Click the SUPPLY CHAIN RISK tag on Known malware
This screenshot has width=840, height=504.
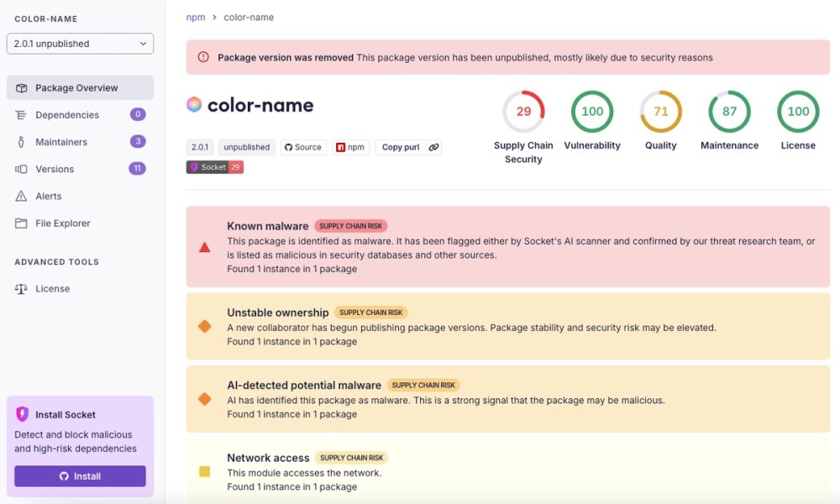tap(351, 225)
